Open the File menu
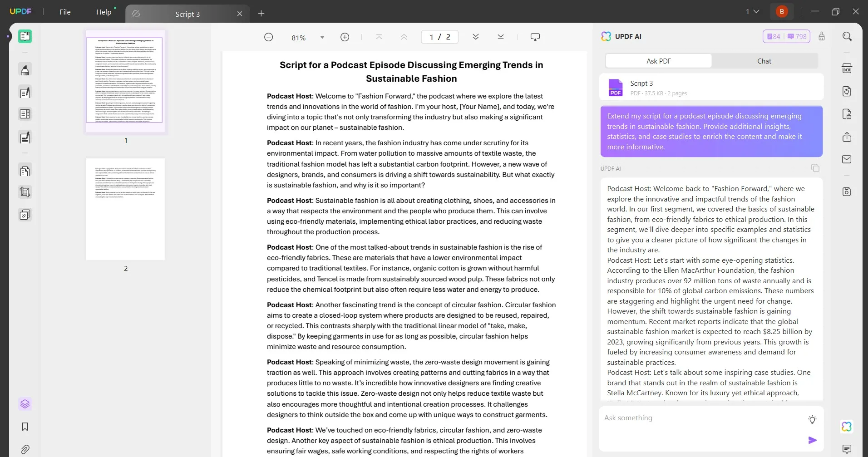The image size is (868, 457). click(x=65, y=12)
